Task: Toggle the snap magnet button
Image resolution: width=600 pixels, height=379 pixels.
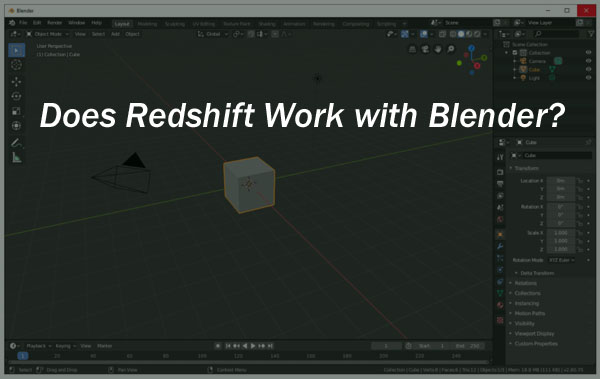Action: click(251, 34)
